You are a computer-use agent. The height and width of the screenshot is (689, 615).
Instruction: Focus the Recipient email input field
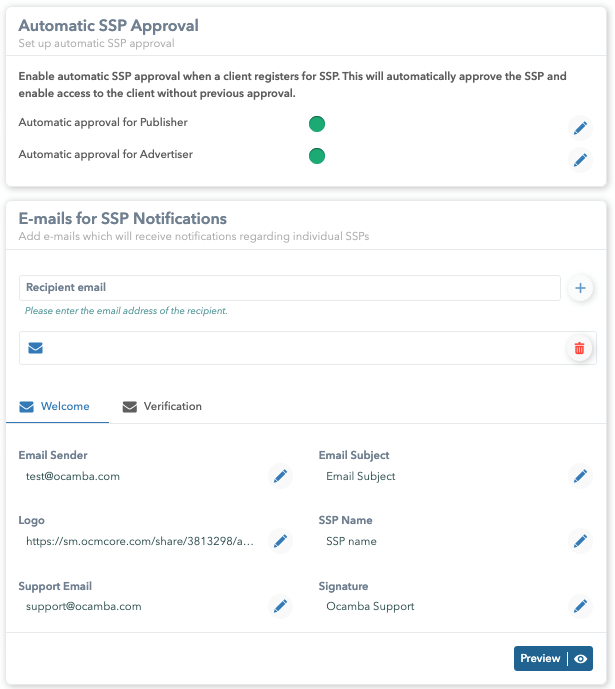[289, 288]
